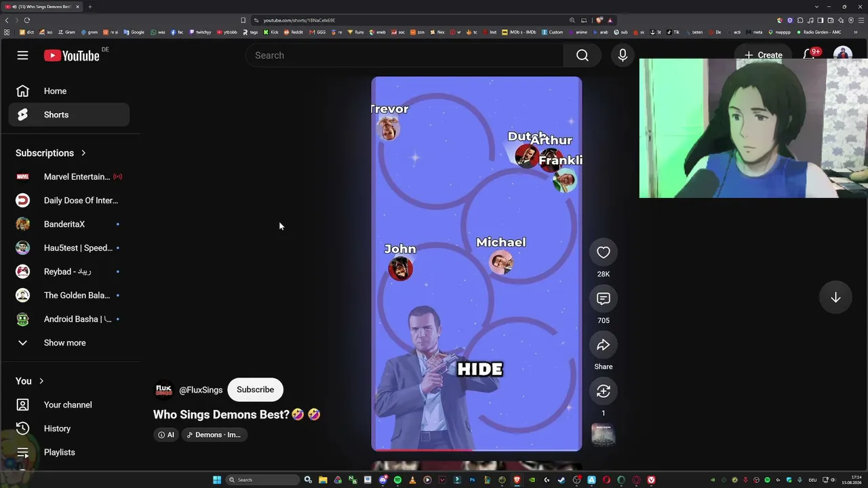Open Spotify from the taskbar
The image size is (868, 488).
tap(397, 480)
